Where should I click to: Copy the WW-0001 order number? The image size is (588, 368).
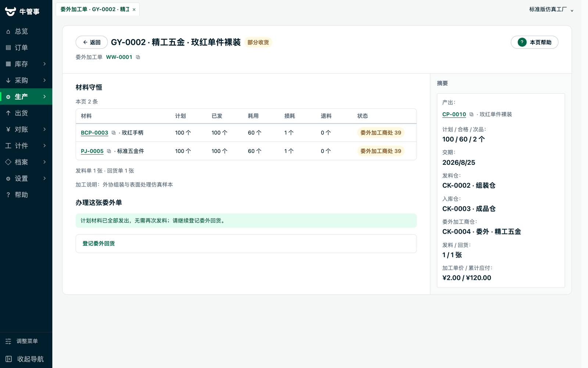click(x=138, y=57)
